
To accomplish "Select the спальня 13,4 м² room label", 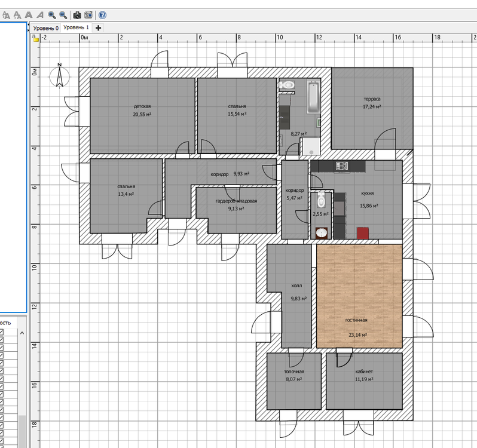I will tap(126, 191).
